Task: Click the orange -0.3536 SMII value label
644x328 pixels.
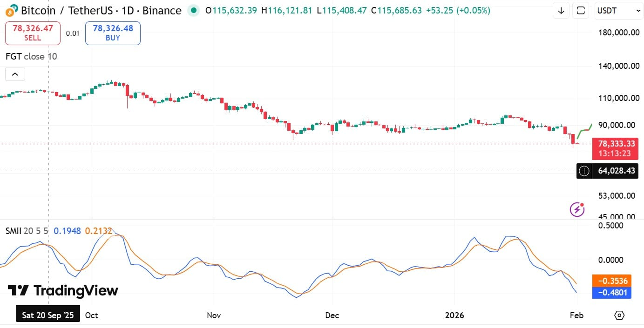Action: tap(612, 281)
